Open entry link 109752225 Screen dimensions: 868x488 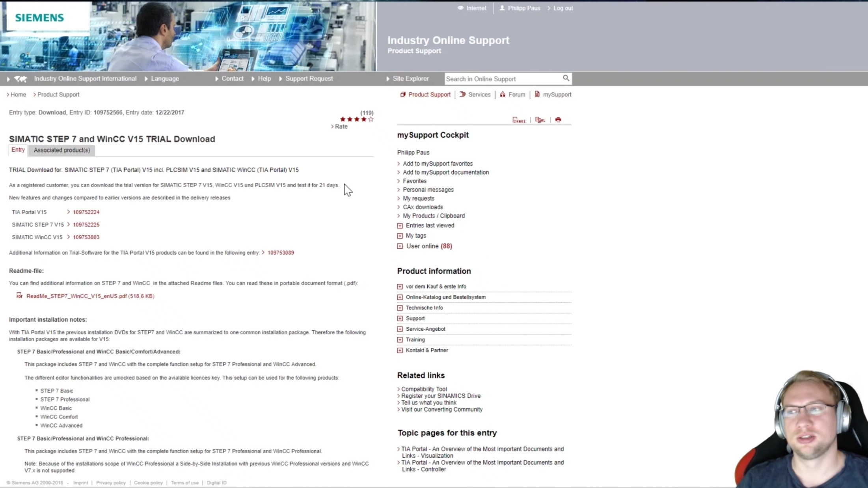(x=86, y=225)
